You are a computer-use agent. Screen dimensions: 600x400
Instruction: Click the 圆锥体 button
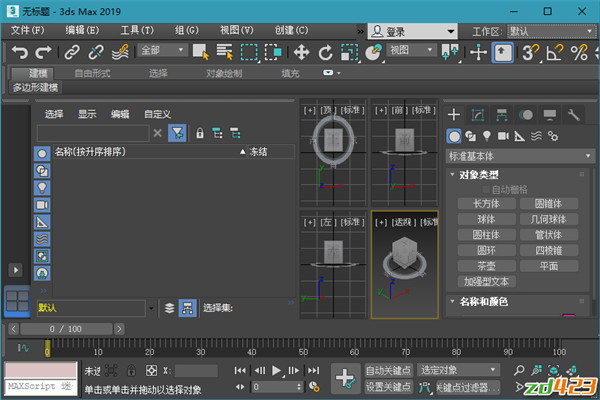548,204
